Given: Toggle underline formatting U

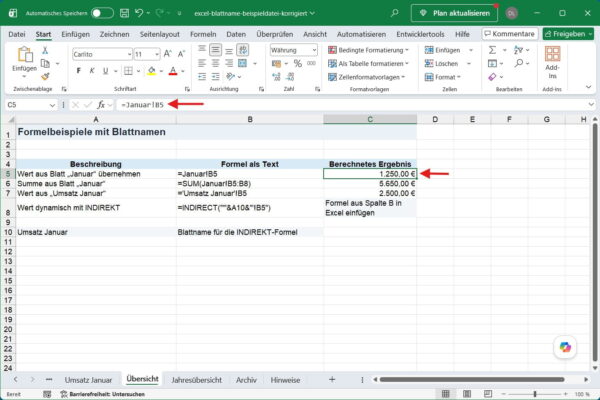Looking at the screenshot, I should [105, 71].
